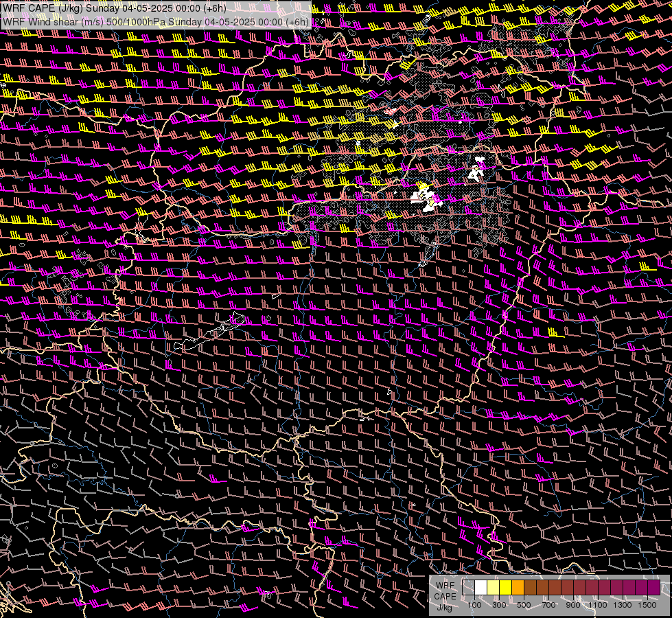Click the 500 legend tick label
The height and width of the screenshot is (618, 672).
[x=524, y=605]
